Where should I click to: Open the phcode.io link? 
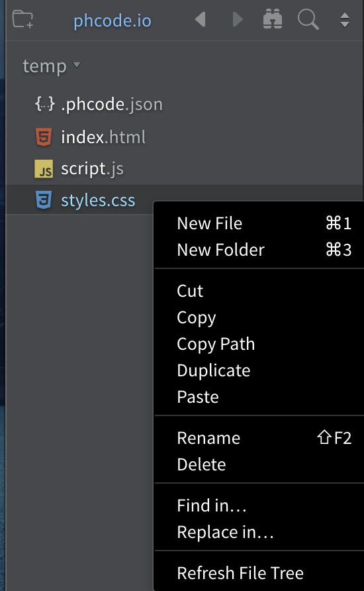point(112,21)
